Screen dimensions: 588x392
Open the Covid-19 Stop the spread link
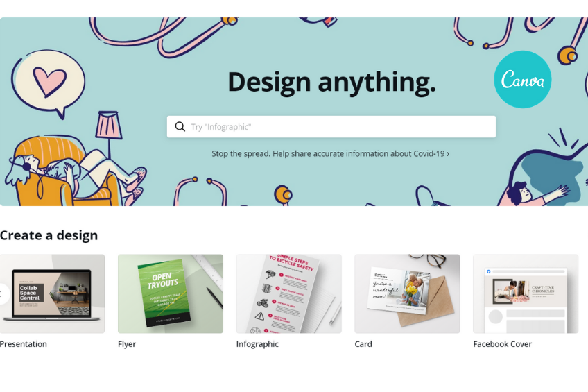click(330, 154)
